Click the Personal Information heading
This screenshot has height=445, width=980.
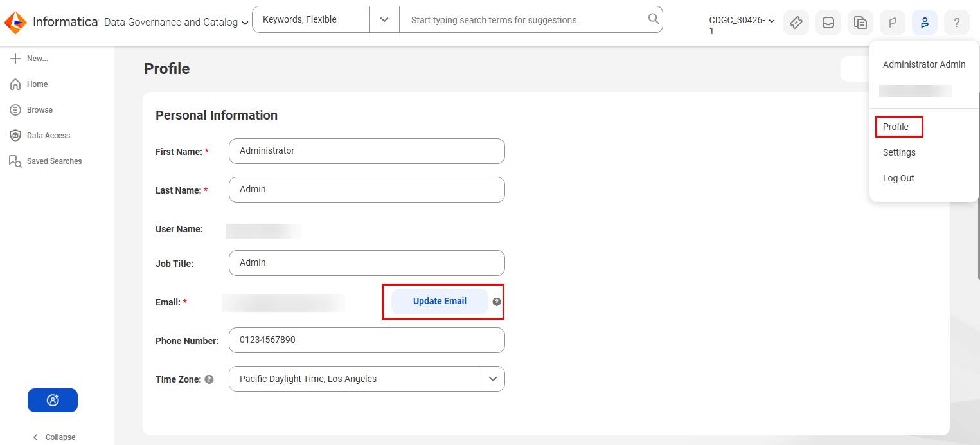click(x=217, y=115)
